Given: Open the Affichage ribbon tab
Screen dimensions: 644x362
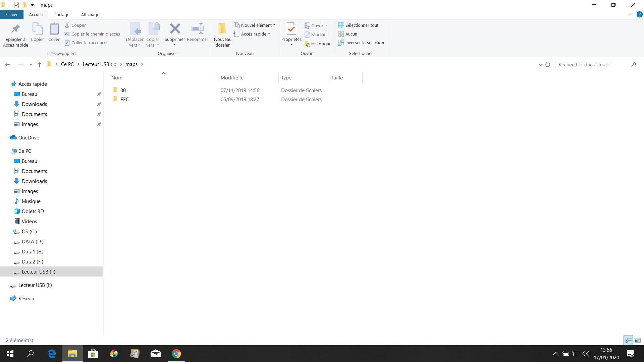Looking at the screenshot, I should [x=90, y=14].
